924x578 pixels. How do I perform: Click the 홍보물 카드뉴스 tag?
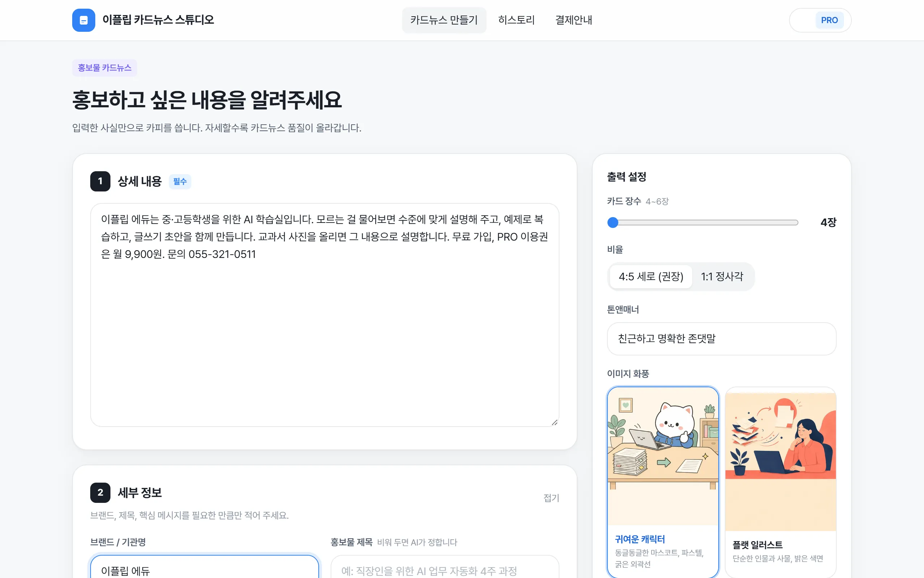[x=105, y=68]
